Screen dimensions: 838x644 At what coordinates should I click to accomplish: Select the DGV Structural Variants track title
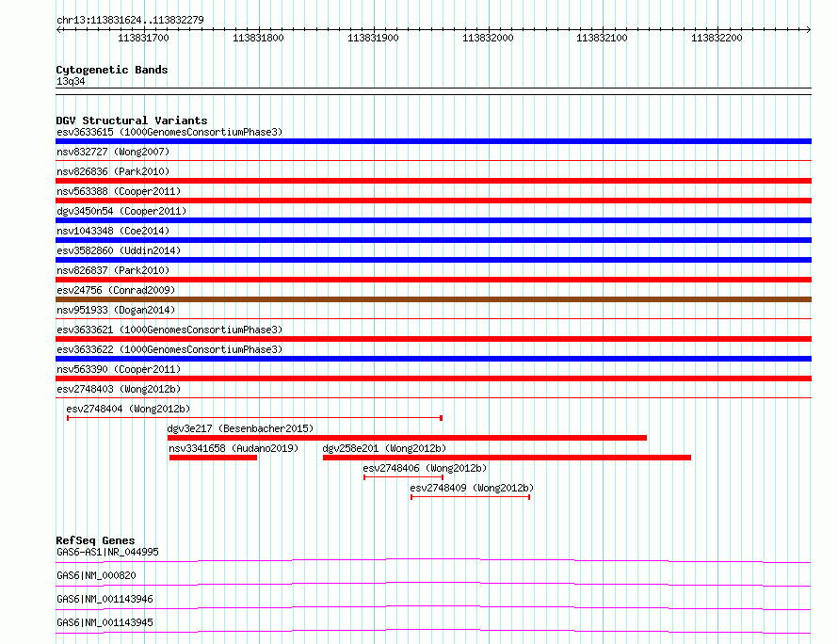click(132, 121)
